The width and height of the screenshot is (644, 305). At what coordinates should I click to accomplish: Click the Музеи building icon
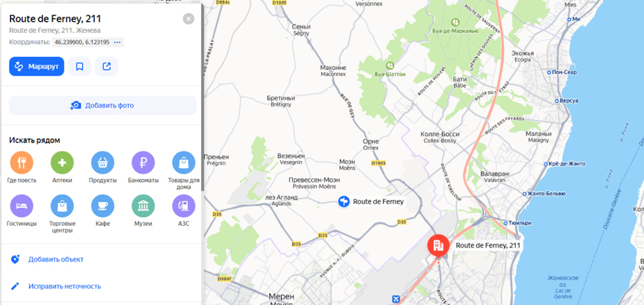[x=143, y=206]
